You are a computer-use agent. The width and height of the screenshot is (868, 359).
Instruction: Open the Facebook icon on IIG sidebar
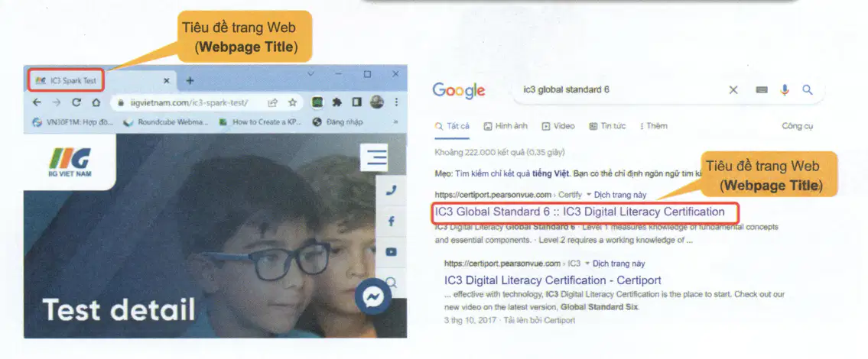392,222
